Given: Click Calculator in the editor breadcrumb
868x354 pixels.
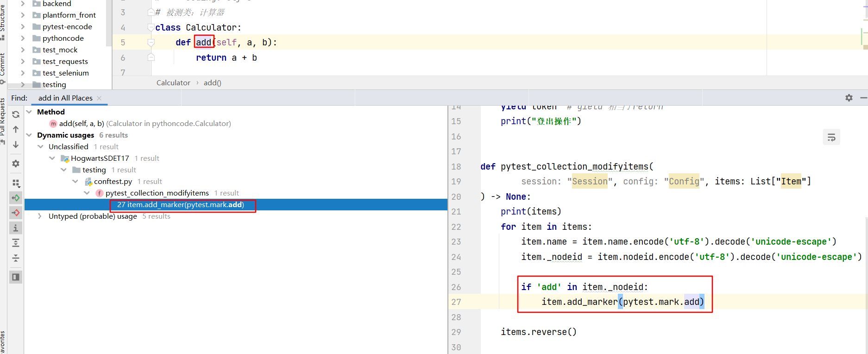Looking at the screenshot, I should [173, 83].
